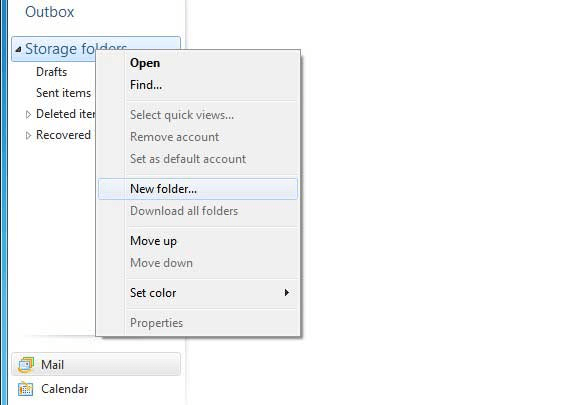Open the Outbox folder
The height and width of the screenshot is (405, 570).
49,12
